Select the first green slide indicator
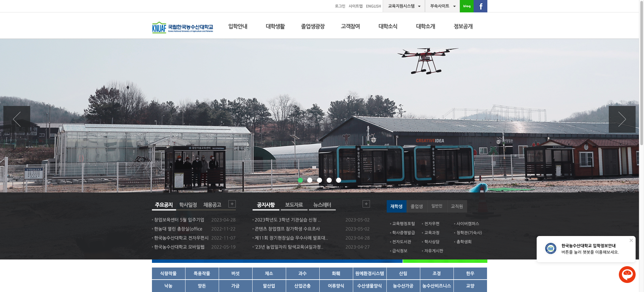The height and width of the screenshot is (292, 644). point(300,180)
